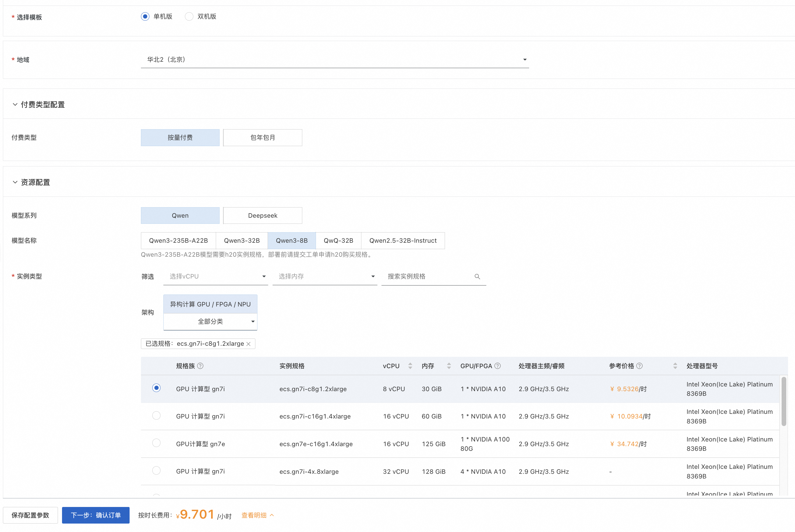Open the 地域 region dropdown

coord(334,60)
